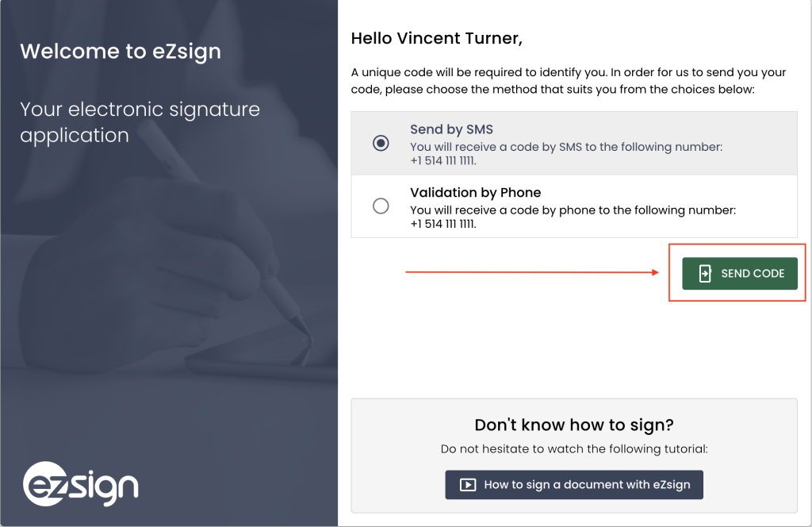The image size is (812, 527).
Task: Click the "Send by SMS" option title
Action: (x=451, y=129)
